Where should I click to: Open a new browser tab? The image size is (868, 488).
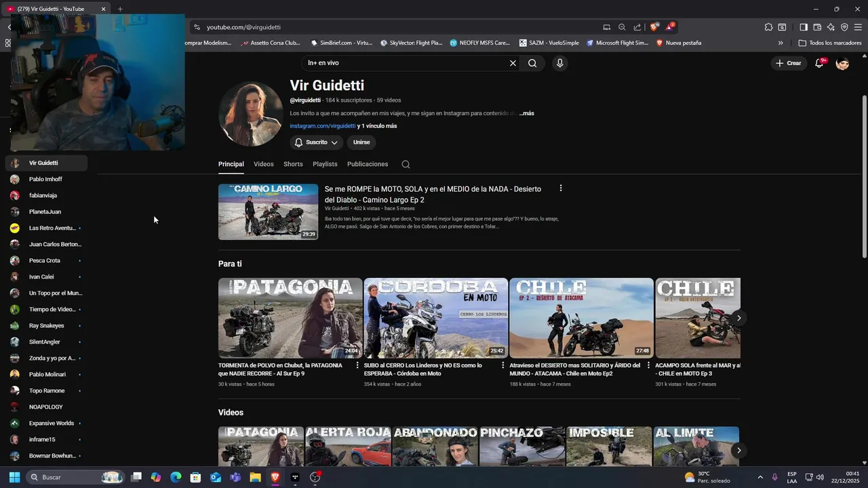(120, 9)
